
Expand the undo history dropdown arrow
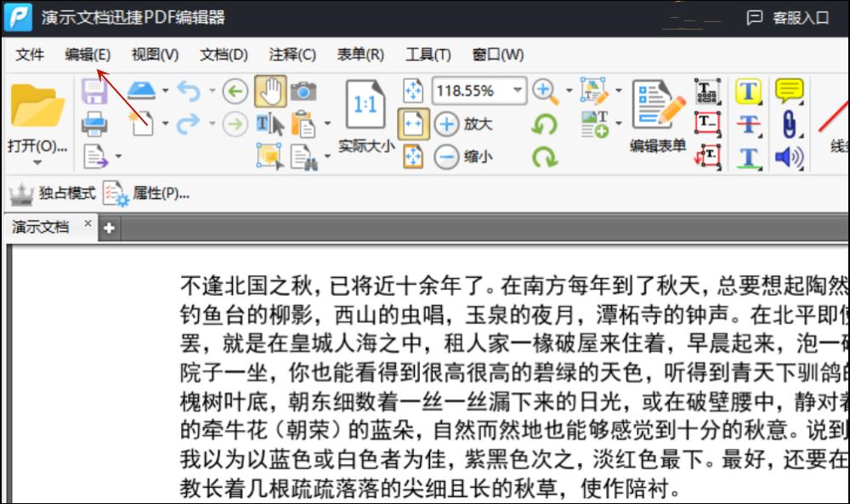[212, 90]
